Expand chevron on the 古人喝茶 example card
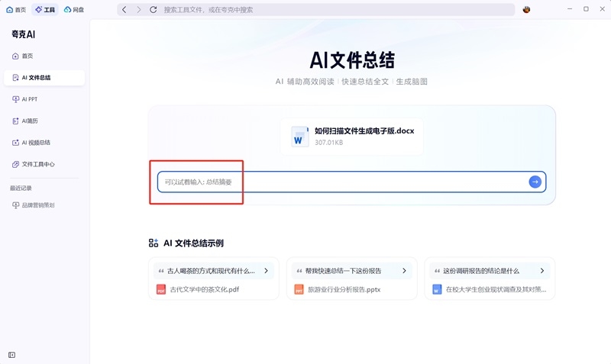The height and width of the screenshot is (364, 611). click(266, 271)
